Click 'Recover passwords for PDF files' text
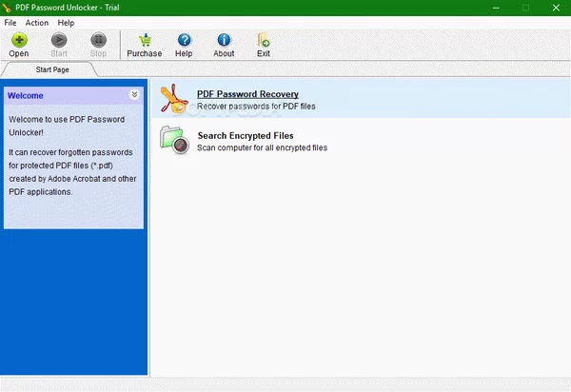 256,107
